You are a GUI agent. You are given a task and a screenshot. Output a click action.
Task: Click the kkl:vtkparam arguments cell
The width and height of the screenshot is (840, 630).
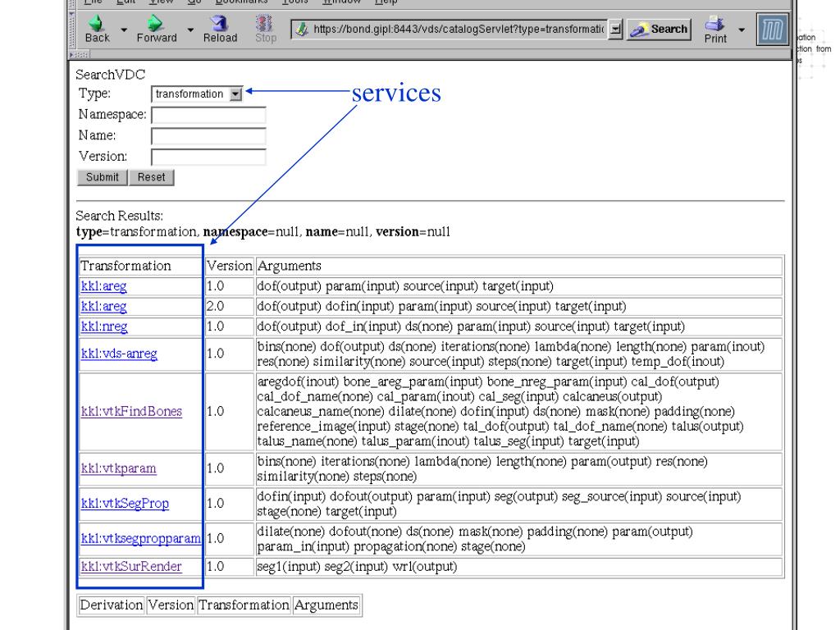click(x=518, y=468)
